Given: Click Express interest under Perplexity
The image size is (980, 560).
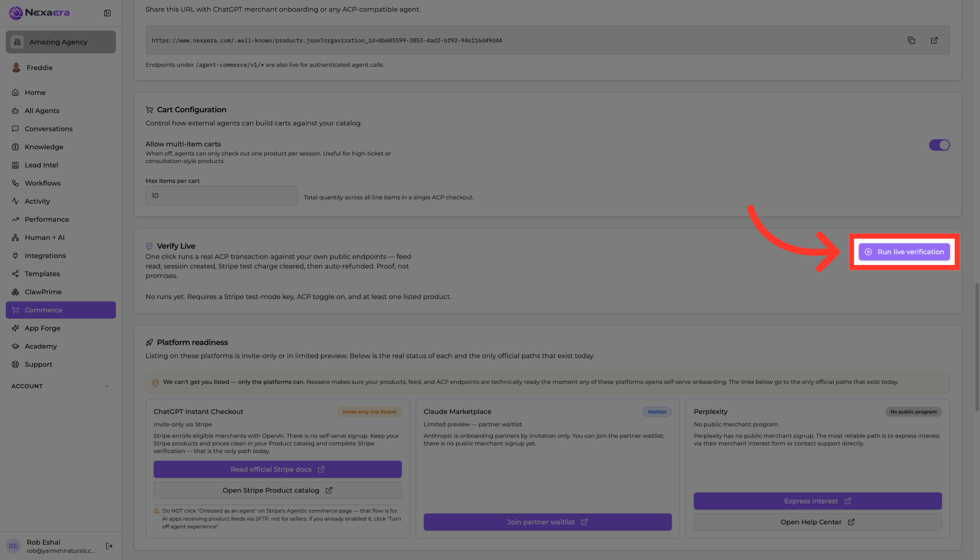Looking at the screenshot, I should [x=818, y=501].
